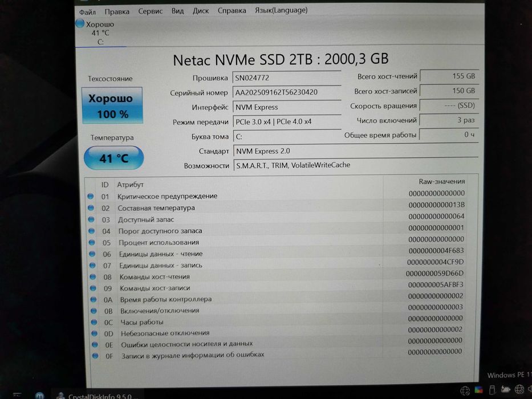The height and width of the screenshot is (399, 532).
Task: Open the Справка menu
Action: (x=232, y=10)
